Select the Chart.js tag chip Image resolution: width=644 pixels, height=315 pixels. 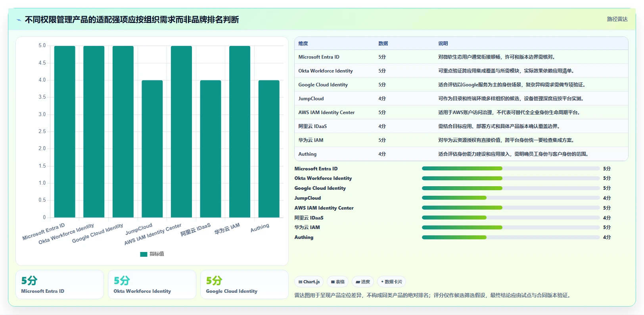pyautogui.click(x=309, y=282)
